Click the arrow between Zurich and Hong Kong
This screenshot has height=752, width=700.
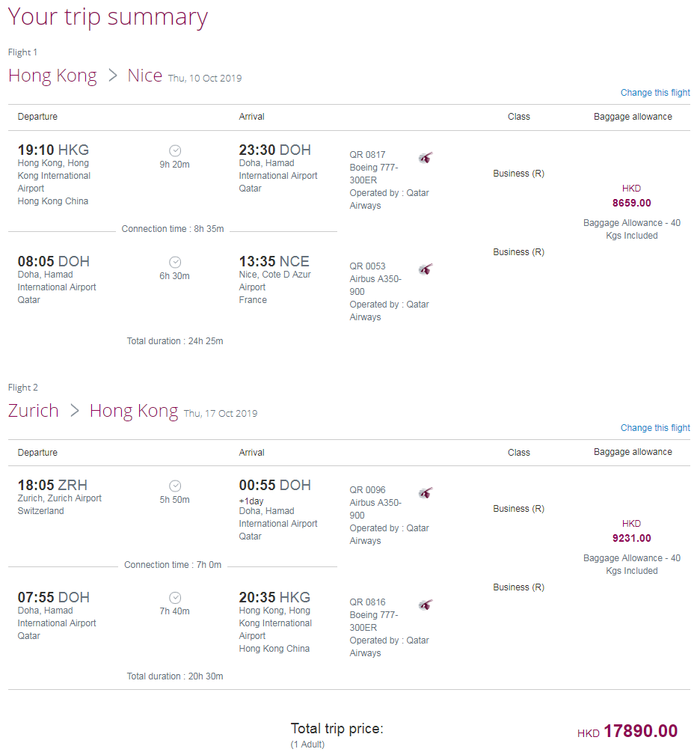(74, 411)
